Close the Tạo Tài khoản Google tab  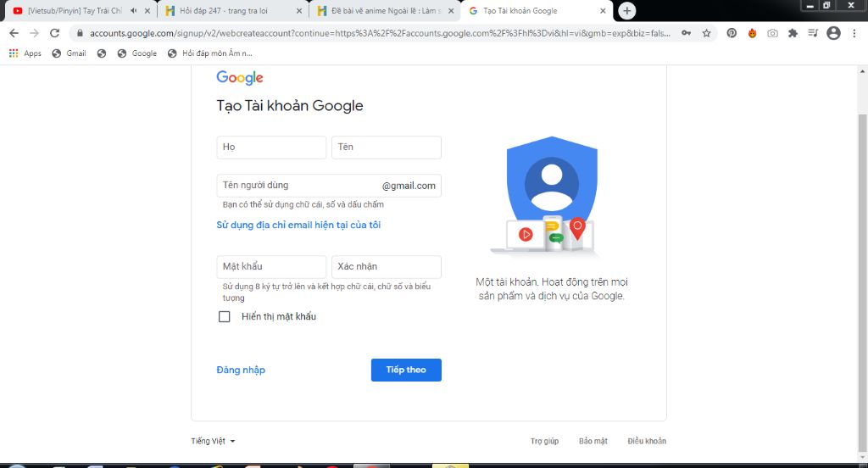603,10
